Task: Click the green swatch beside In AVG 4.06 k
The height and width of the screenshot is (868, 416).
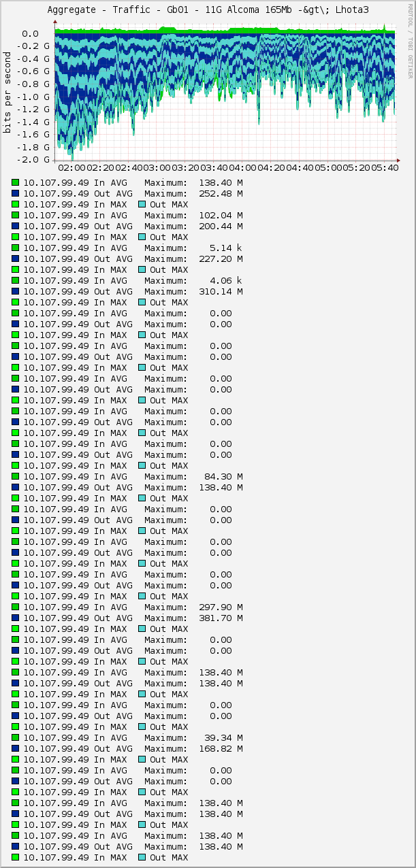Action: [x=16, y=281]
